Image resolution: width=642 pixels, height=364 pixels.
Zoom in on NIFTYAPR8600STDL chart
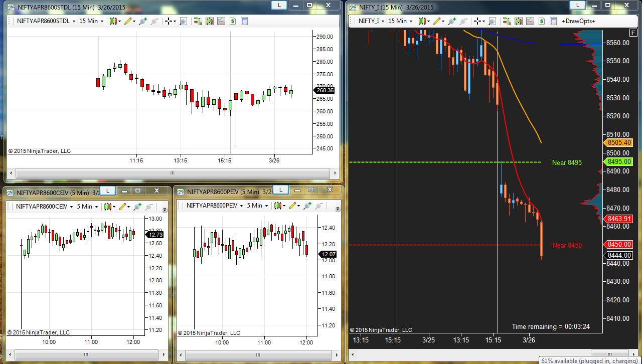click(143, 21)
